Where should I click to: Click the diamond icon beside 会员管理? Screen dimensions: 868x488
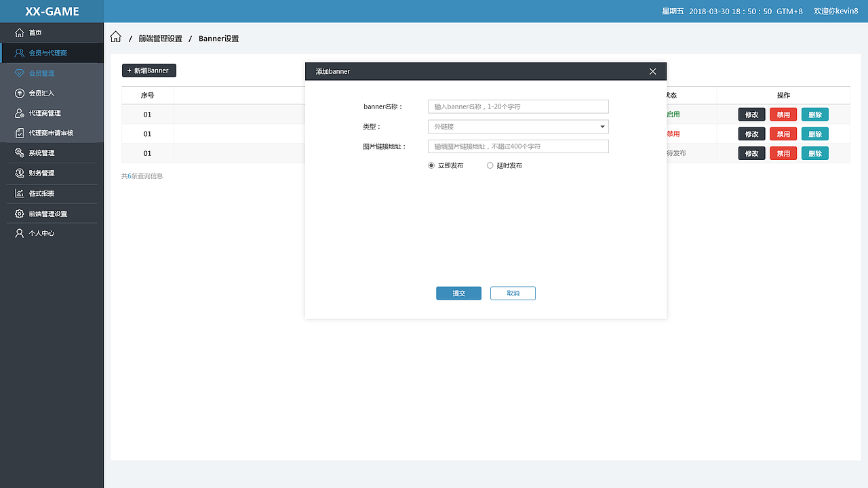click(x=19, y=73)
